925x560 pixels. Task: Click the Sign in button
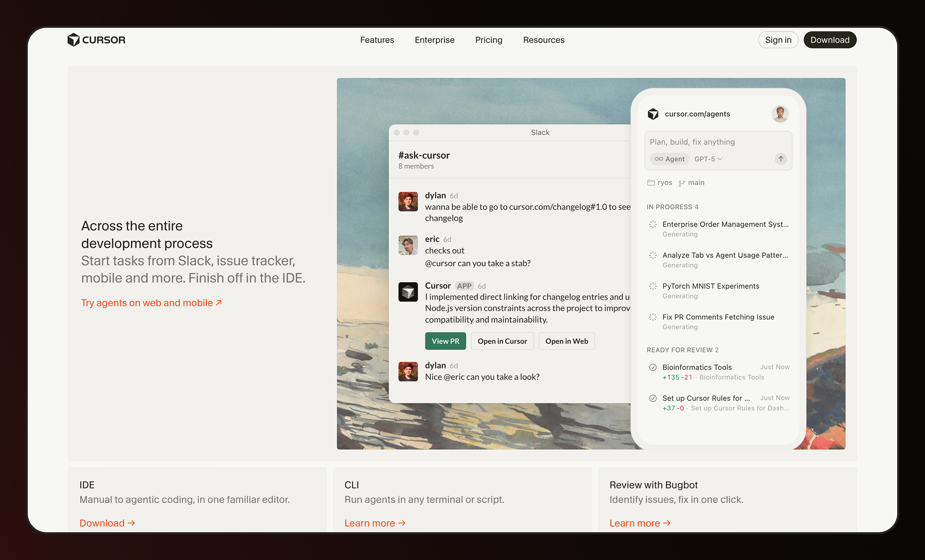pos(778,40)
